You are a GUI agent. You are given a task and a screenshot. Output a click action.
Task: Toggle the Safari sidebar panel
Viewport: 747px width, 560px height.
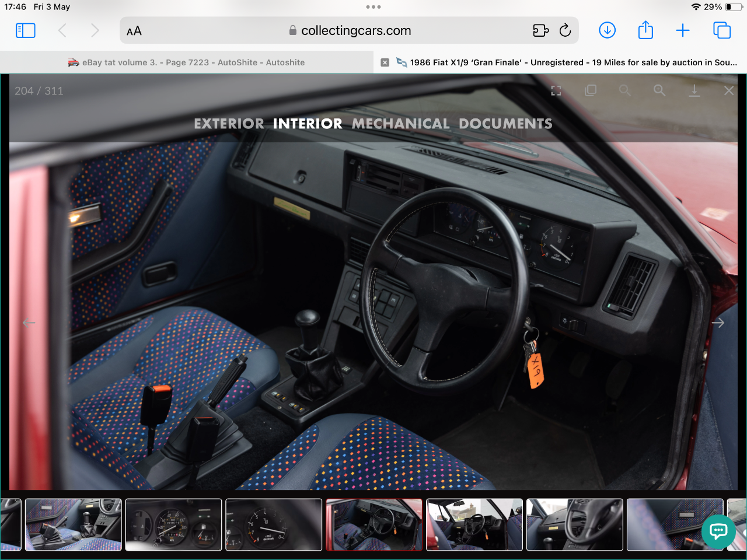coord(25,30)
